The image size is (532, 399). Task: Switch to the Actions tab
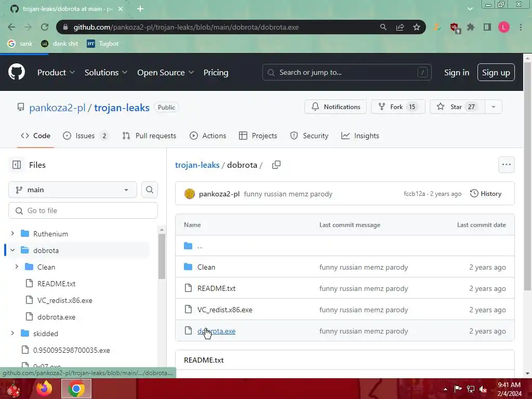[208, 136]
